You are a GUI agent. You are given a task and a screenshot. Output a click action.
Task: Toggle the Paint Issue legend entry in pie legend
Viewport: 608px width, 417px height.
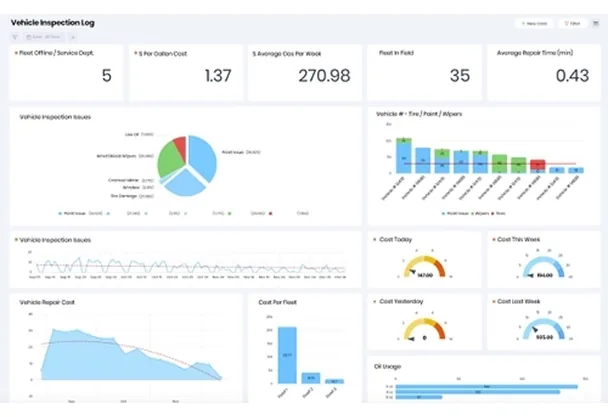pos(80,213)
